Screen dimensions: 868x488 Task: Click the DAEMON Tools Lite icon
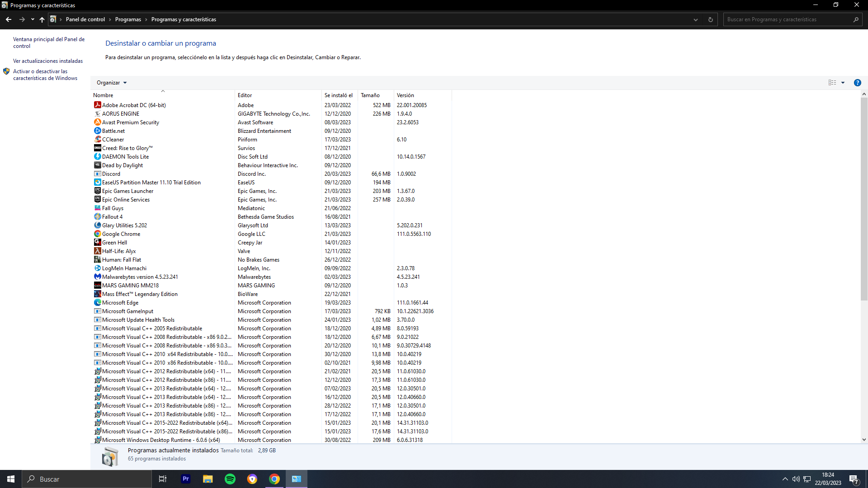coord(97,156)
